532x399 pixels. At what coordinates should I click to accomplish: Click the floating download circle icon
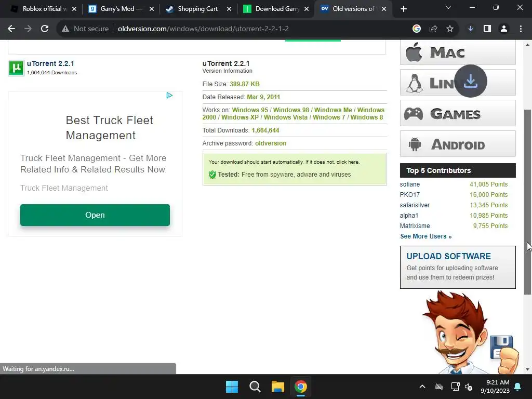[x=471, y=81]
